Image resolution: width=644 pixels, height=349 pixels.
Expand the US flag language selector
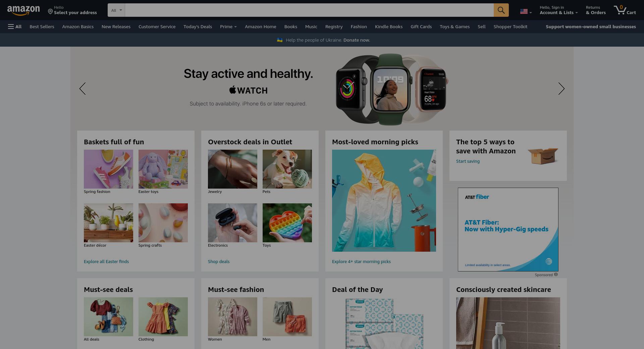coord(526,12)
